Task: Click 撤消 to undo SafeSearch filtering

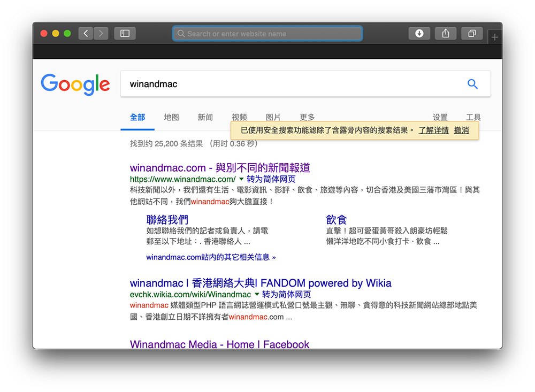Action: click(x=461, y=130)
